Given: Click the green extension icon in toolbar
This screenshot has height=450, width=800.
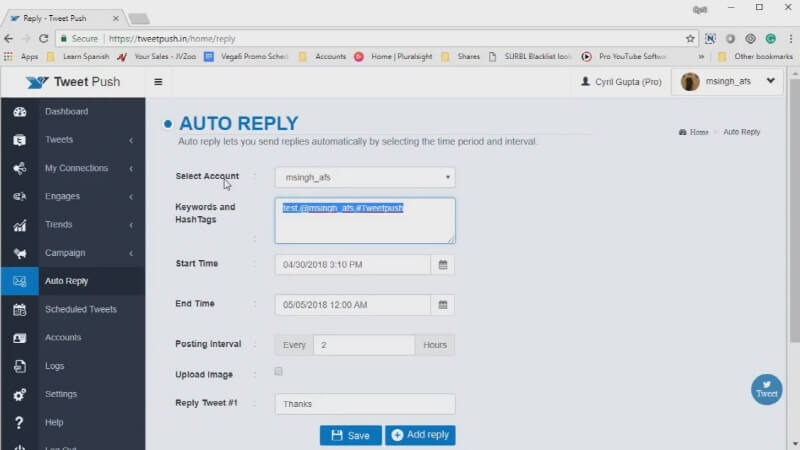Looking at the screenshot, I should click(x=770, y=39).
